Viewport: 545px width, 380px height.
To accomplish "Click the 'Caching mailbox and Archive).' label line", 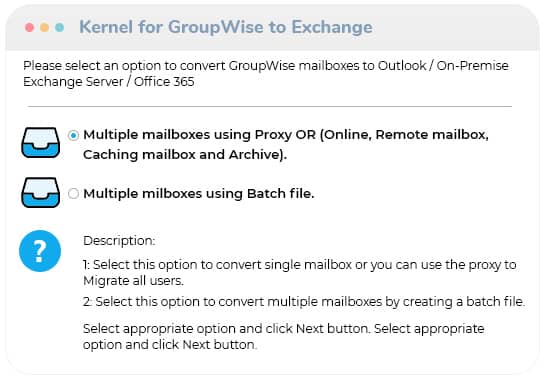I will click(185, 155).
